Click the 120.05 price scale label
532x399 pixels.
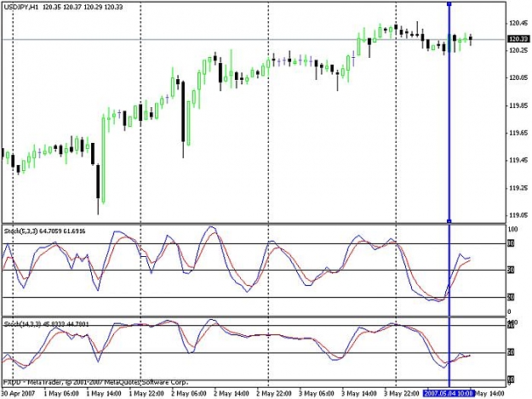[x=518, y=78]
